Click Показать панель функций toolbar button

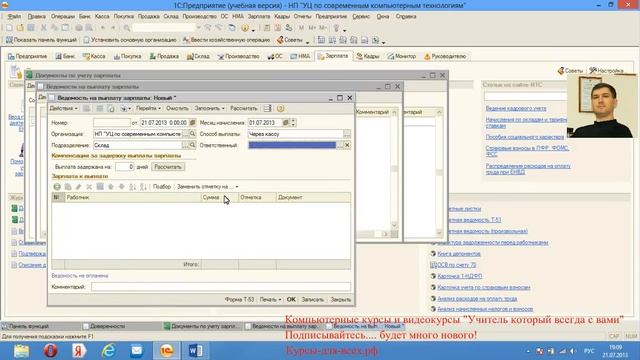point(41,40)
